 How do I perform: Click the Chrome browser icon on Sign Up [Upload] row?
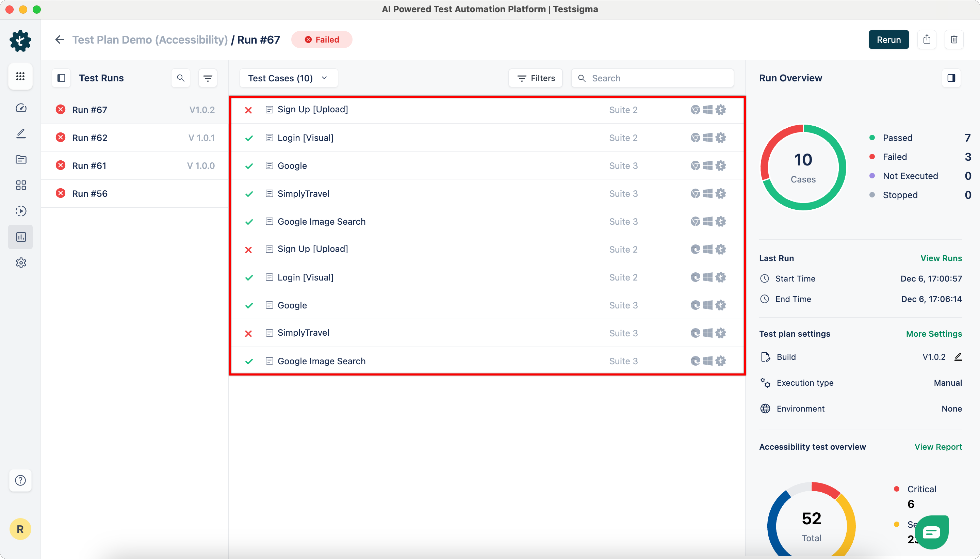point(695,109)
